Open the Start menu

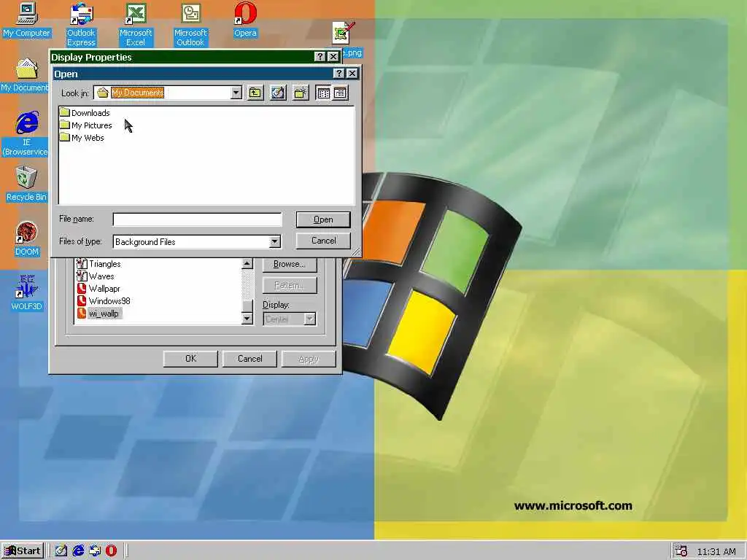pos(23,551)
